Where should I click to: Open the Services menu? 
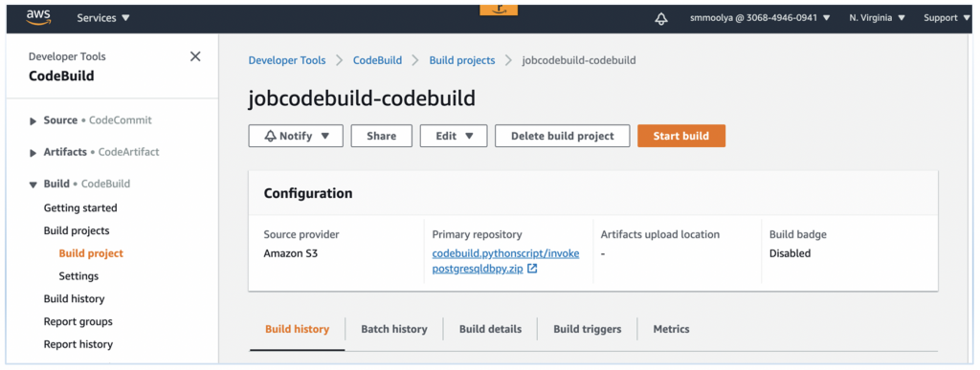click(x=103, y=18)
